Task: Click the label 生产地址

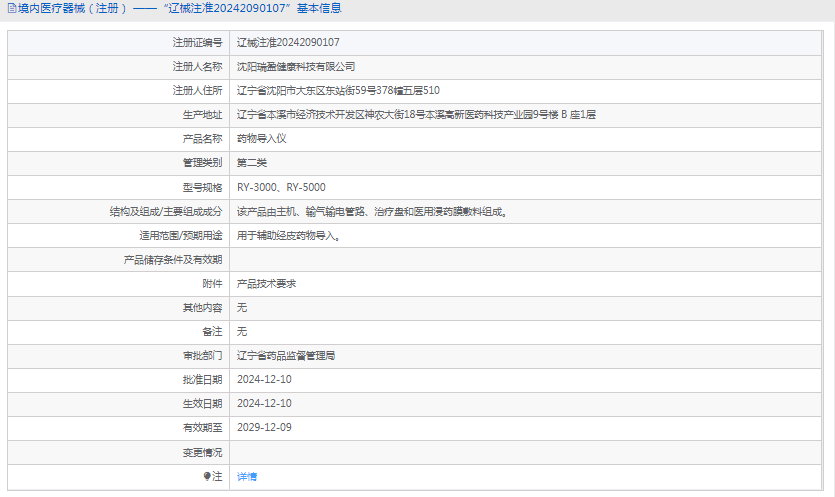Action: pos(202,115)
